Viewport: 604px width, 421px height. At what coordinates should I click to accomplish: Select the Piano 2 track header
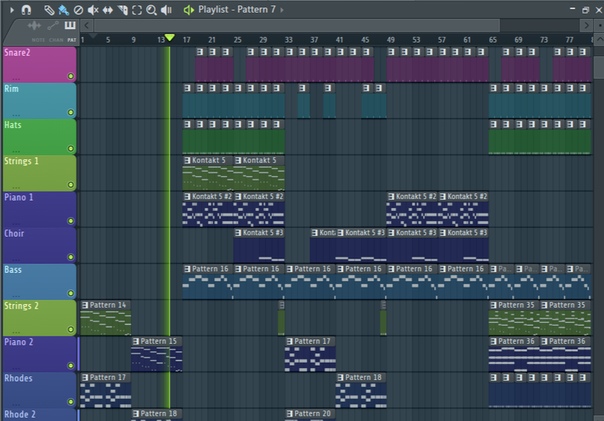39,354
